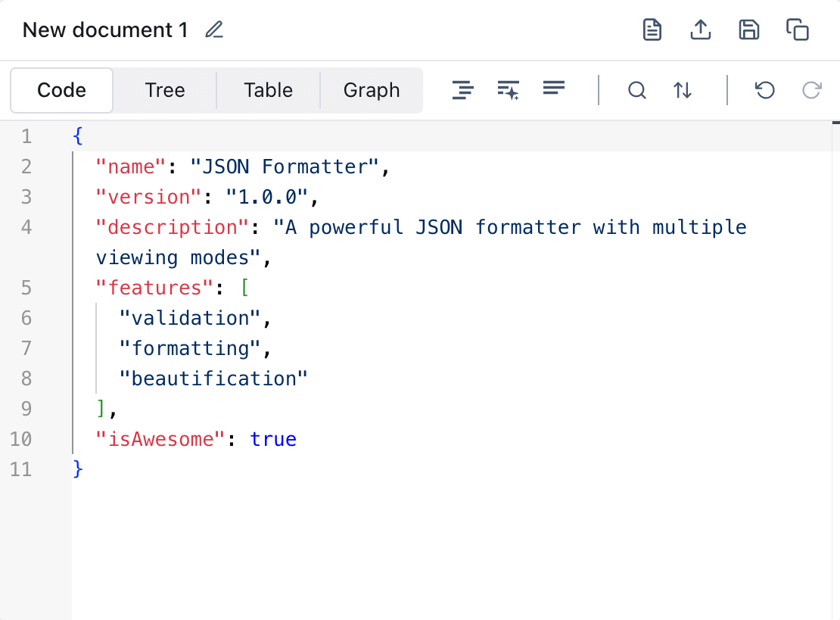Viewport: 840px width, 620px height.
Task: Rename the document via the pencil icon
Action: [x=213, y=30]
